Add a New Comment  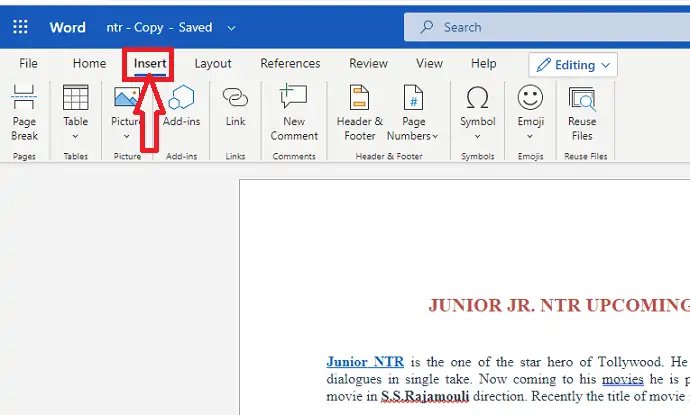[x=294, y=113]
